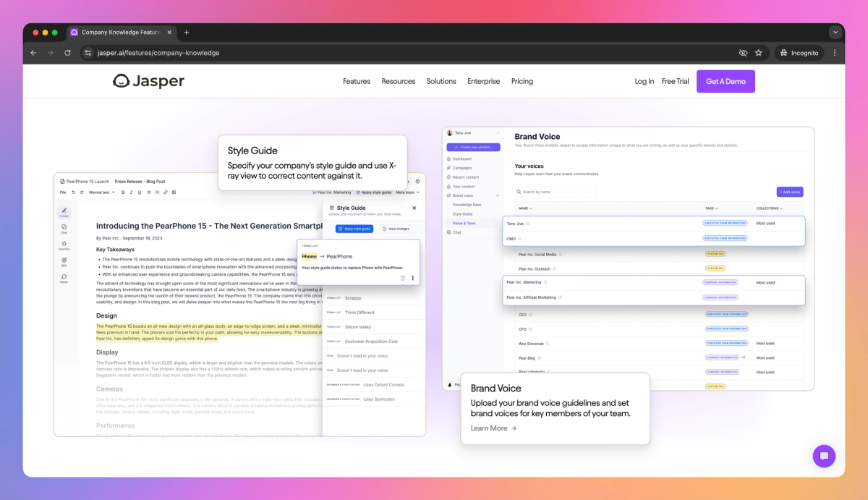Click the Get A Demo button
The height and width of the screenshot is (500, 868).
[726, 81]
